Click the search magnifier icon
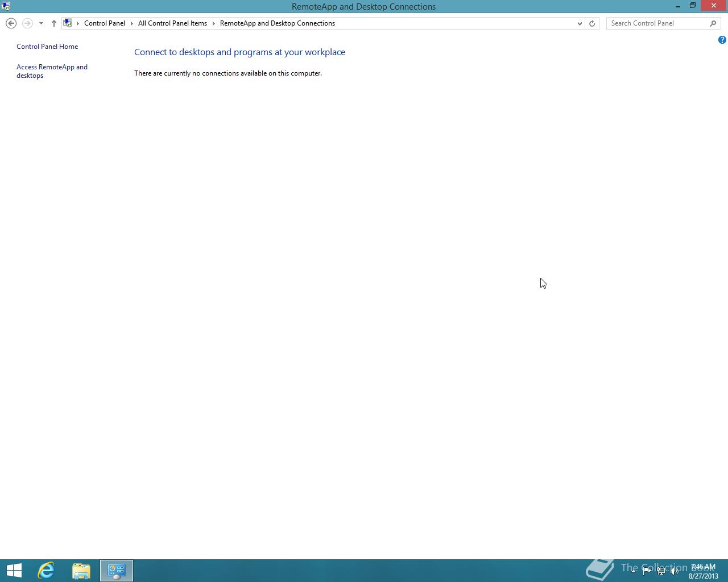 [713, 23]
